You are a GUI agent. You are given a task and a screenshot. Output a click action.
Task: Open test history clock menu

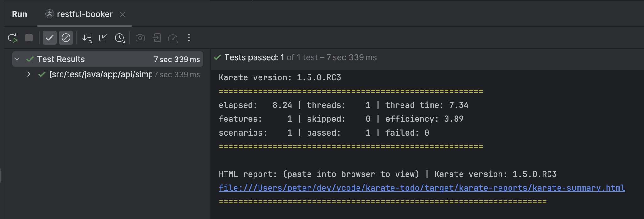tap(120, 38)
